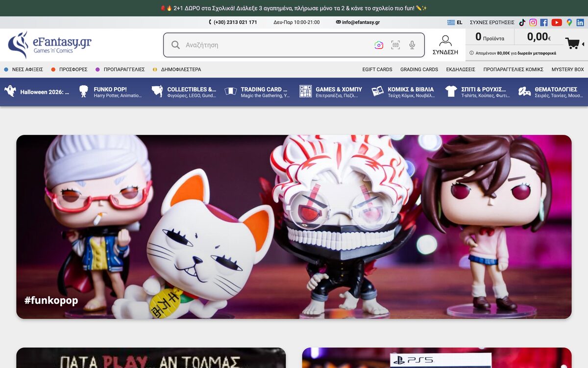
Task: Select the ΠΡΟΣΦΟΡΕΣ link
Action: coord(69,70)
